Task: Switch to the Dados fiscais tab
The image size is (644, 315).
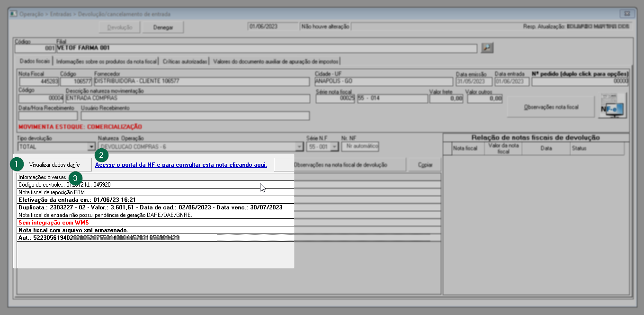Action: click(x=35, y=61)
